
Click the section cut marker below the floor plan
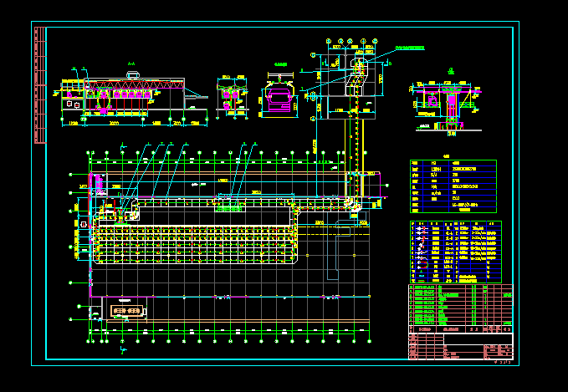click(123, 350)
